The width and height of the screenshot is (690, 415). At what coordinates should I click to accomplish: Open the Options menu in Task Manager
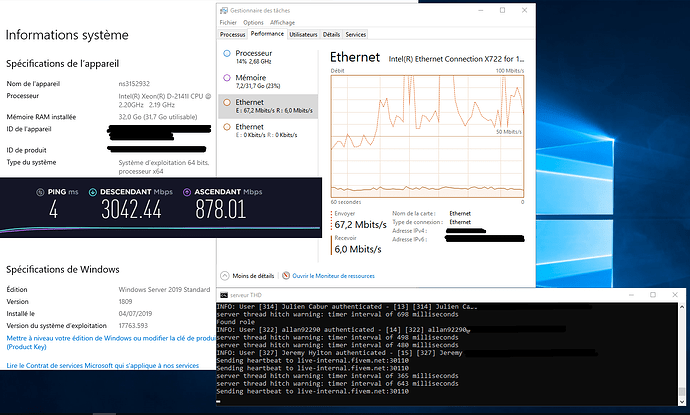click(253, 22)
